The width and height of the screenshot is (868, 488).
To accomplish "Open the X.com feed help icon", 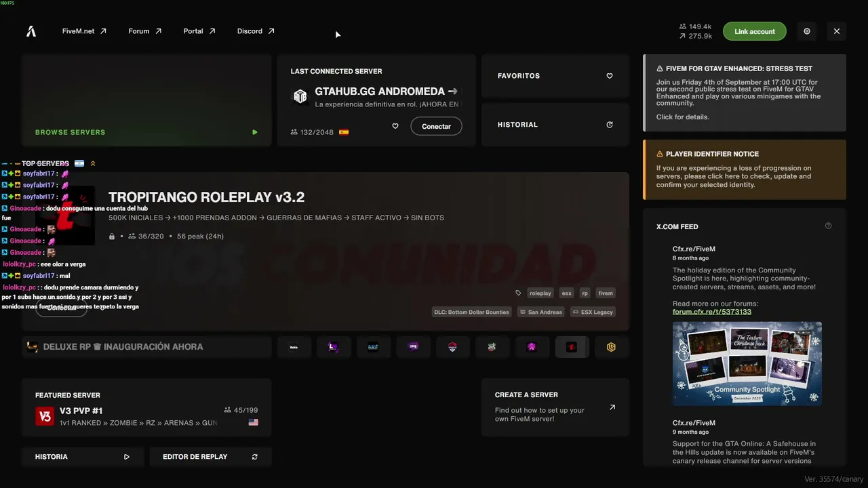I will pyautogui.click(x=828, y=226).
